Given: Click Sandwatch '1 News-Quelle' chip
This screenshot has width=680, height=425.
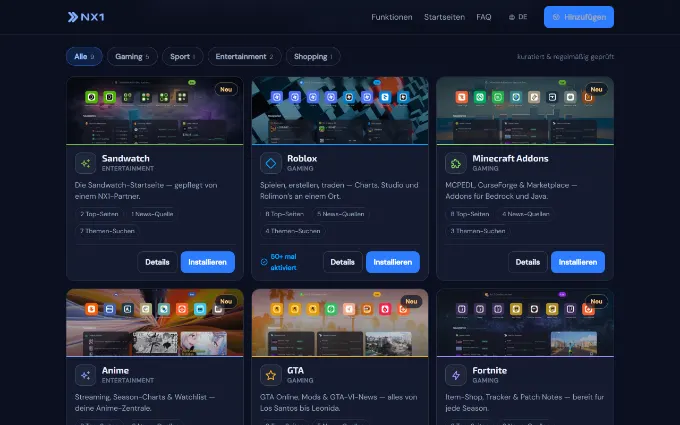Looking at the screenshot, I should pyautogui.click(x=152, y=214).
